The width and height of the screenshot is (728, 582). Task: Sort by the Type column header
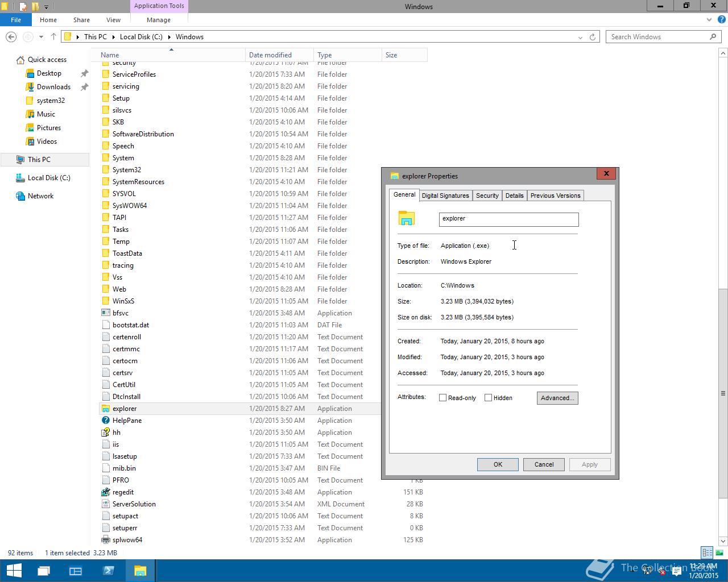point(348,55)
